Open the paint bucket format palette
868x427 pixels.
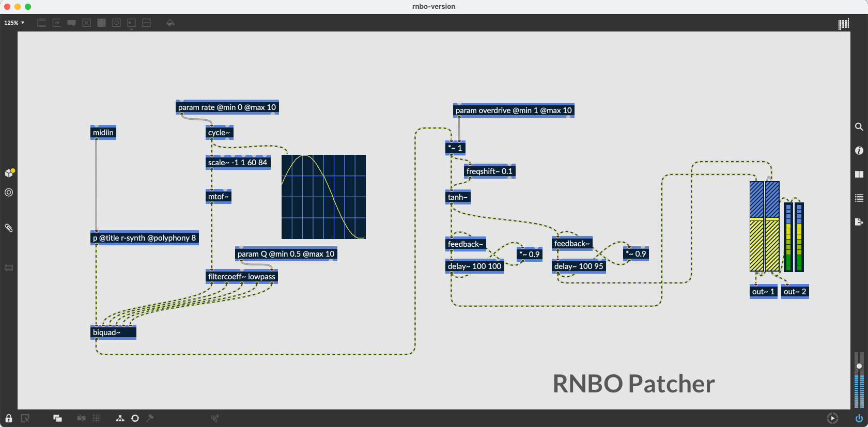[x=170, y=23]
